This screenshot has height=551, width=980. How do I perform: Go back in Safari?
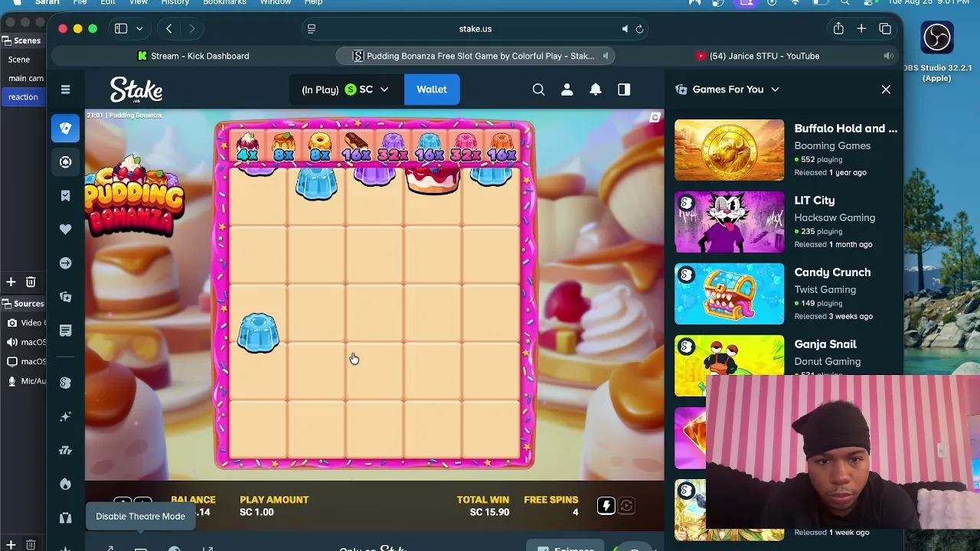pos(169,29)
